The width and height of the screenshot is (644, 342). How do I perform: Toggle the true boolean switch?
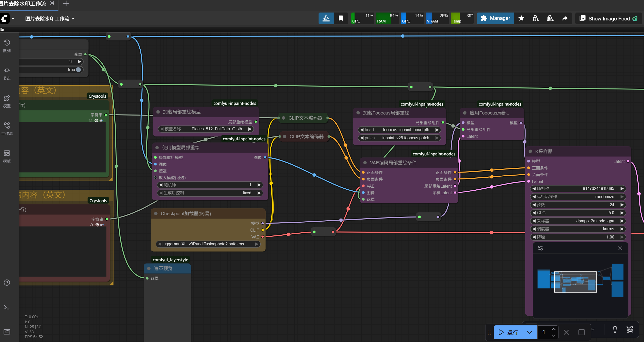coord(78,70)
